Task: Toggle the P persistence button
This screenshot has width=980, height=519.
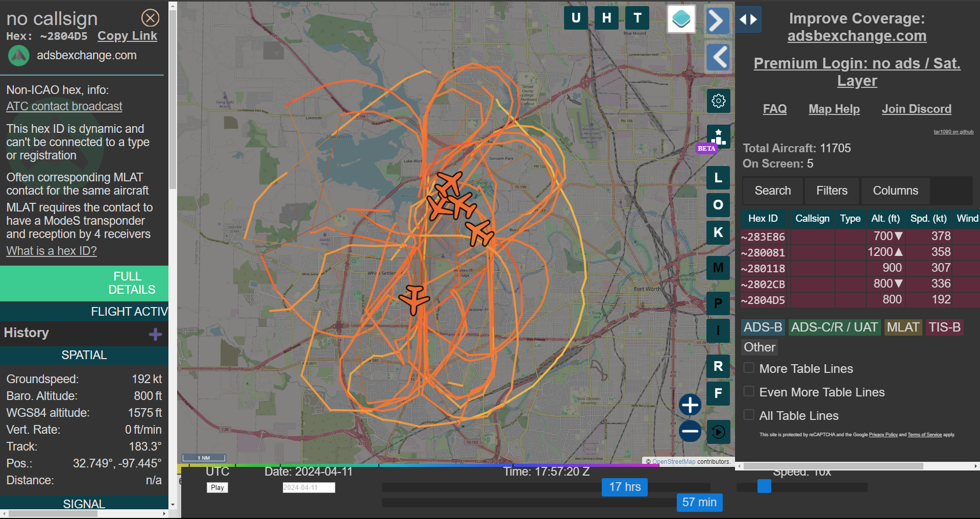Action: pos(718,303)
